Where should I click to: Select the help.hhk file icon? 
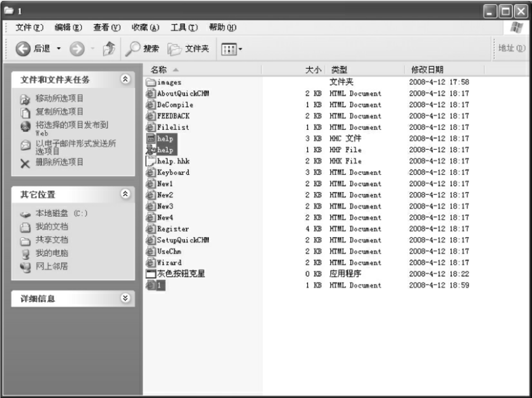point(151,161)
